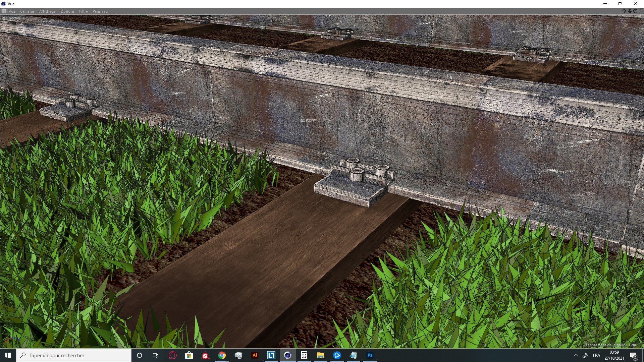This screenshot has height=362, width=644.
Task: Open Substance Painter from the taskbar
Action: coord(206,355)
